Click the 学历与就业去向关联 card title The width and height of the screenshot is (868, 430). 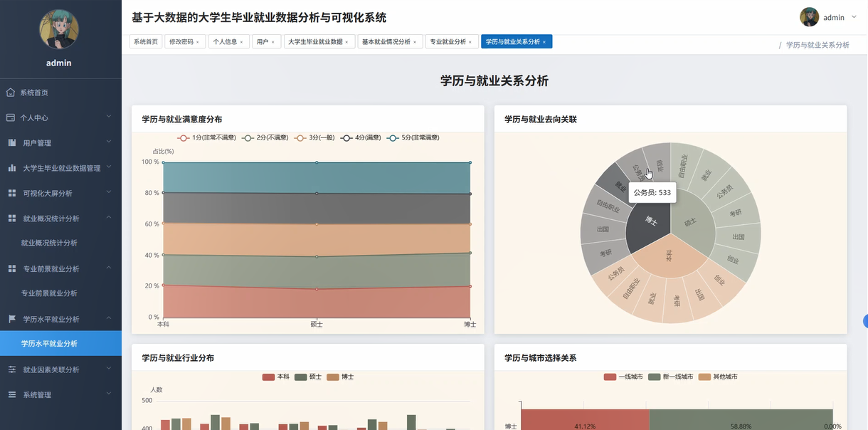(x=541, y=119)
